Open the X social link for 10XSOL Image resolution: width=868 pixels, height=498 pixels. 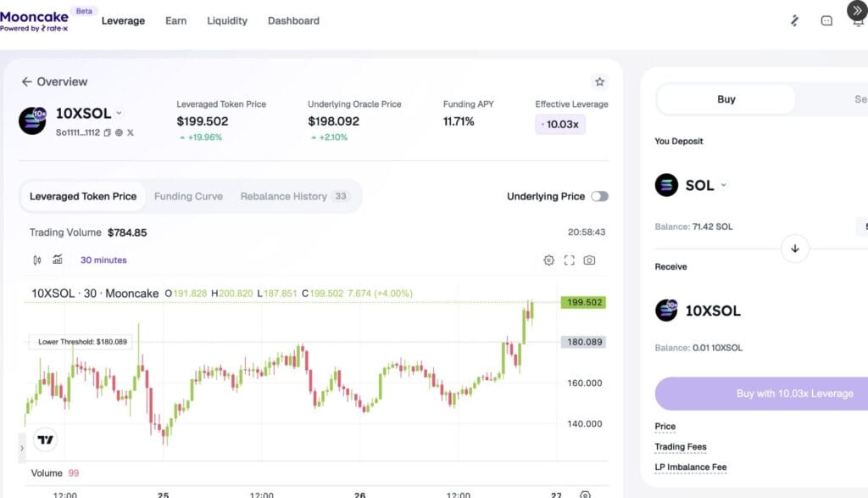point(131,132)
